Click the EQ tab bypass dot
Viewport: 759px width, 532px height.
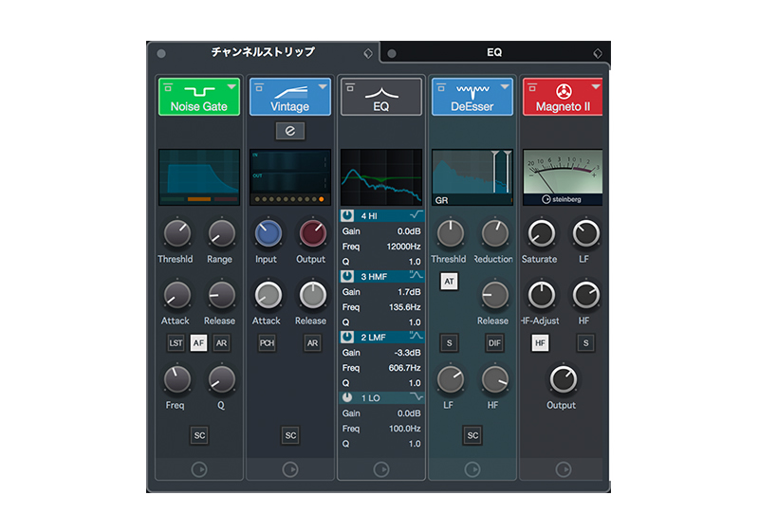click(x=392, y=54)
